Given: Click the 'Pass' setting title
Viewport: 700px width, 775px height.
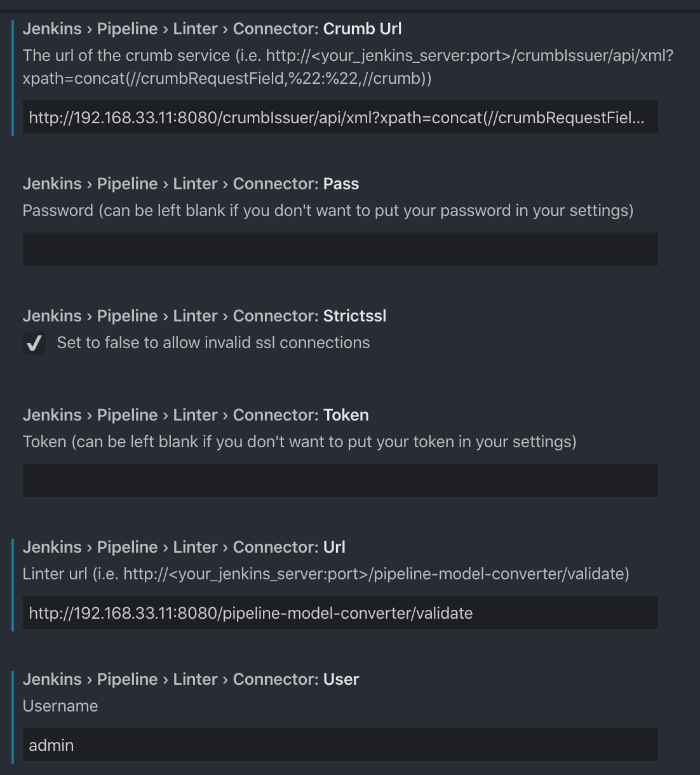Looking at the screenshot, I should (x=342, y=184).
